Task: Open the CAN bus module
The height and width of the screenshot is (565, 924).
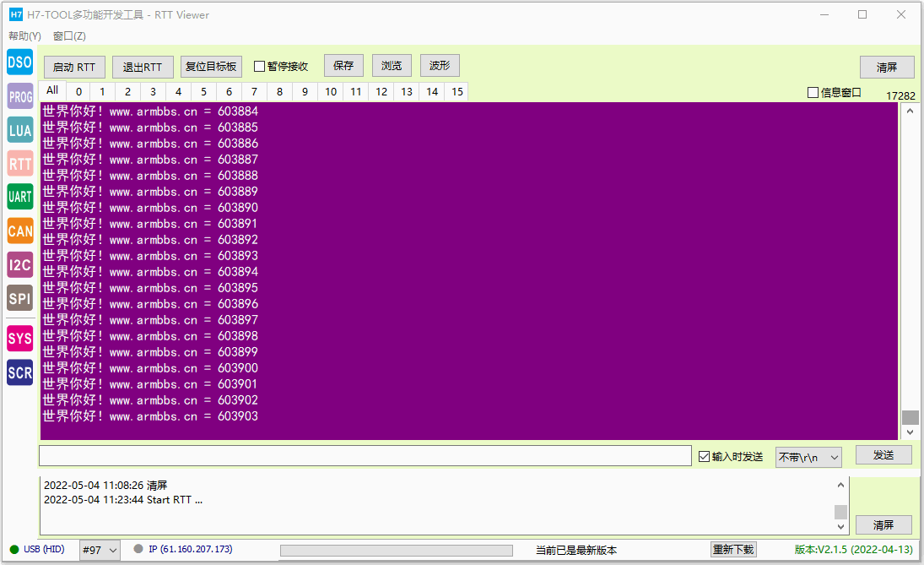Action: [x=20, y=231]
